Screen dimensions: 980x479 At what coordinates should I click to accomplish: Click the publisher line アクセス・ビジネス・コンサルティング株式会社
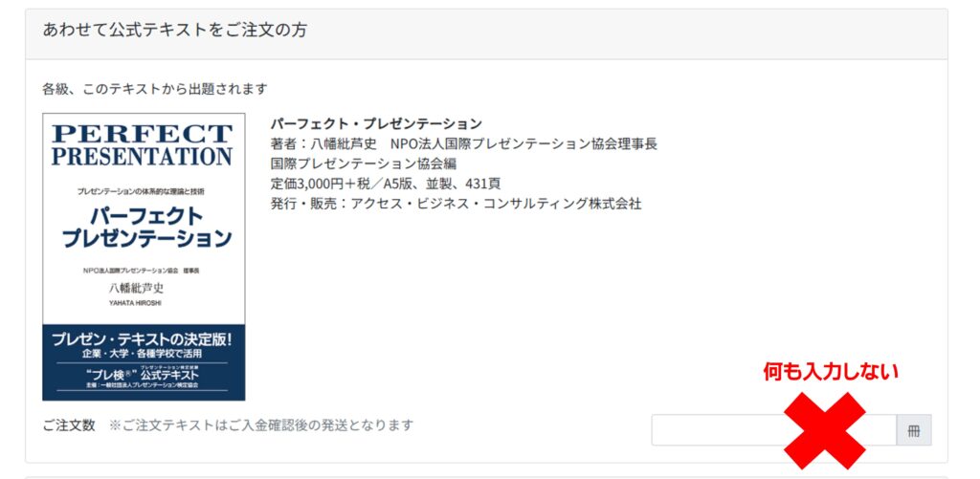pyautogui.click(x=456, y=204)
